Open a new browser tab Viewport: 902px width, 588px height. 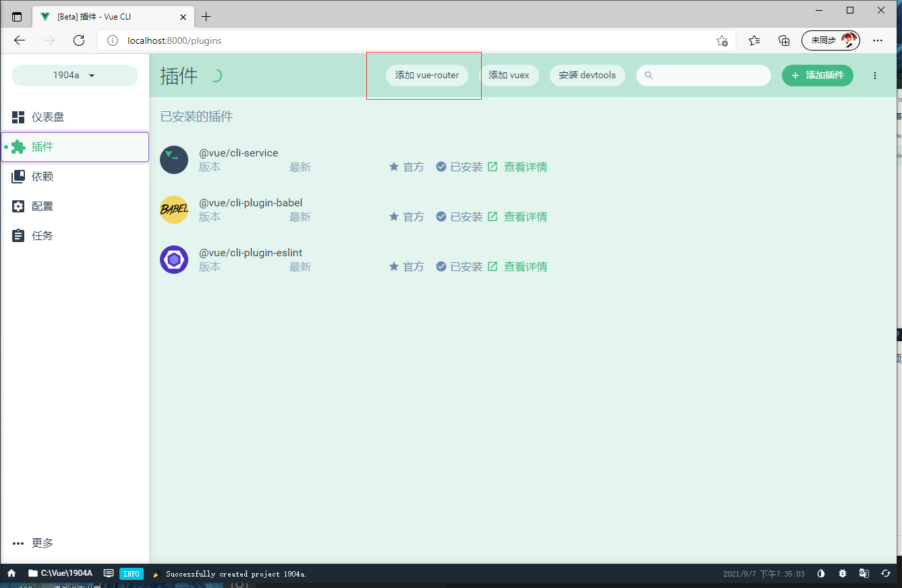tap(206, 17)
